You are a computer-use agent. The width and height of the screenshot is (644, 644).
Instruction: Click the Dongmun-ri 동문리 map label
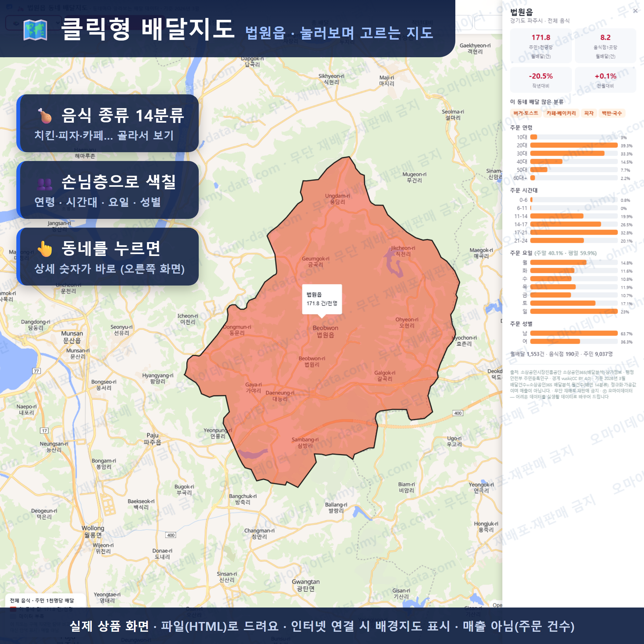click(237, 330)
